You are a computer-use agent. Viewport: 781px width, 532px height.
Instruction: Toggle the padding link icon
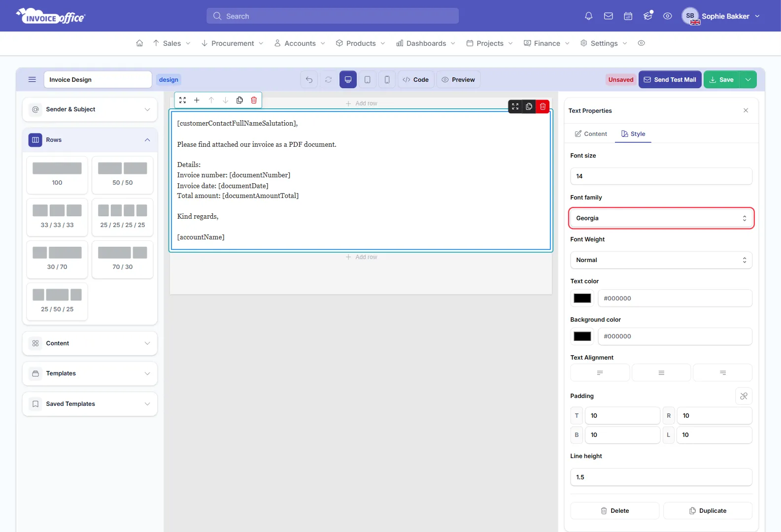coord(744,396)
